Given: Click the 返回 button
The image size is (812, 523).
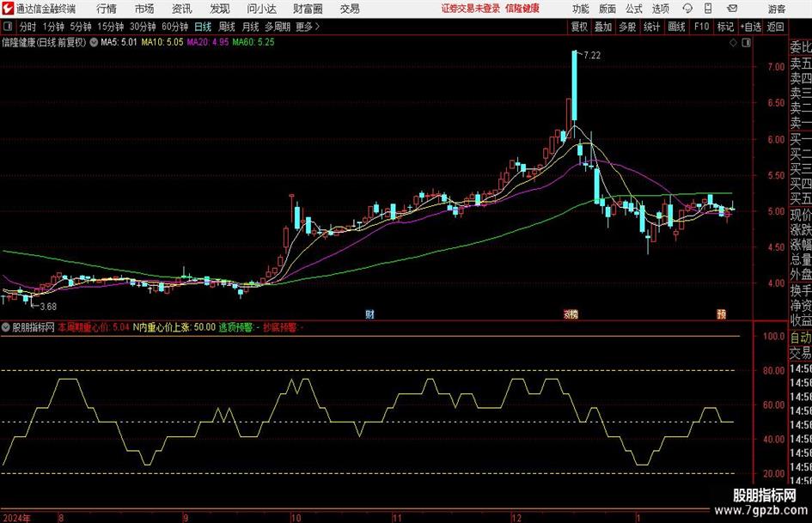Looking at the screenshot, I should [x=775, y=27].
